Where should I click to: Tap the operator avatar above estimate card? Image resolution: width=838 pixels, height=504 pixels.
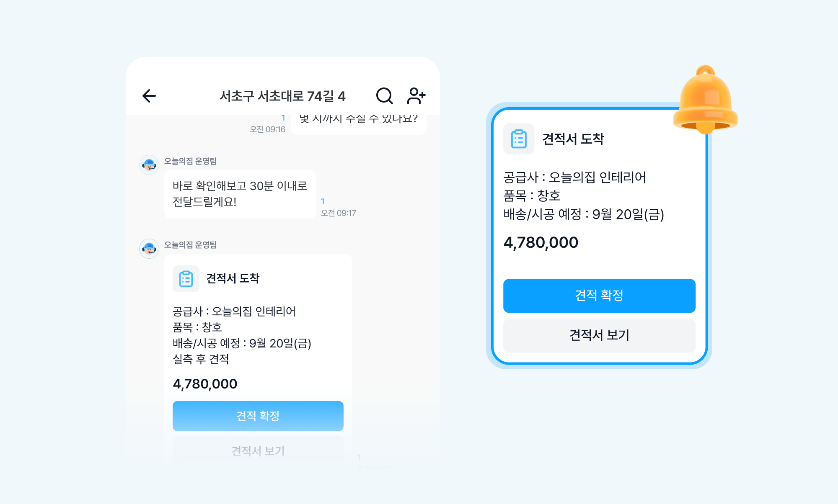click(x=149, y=249)
